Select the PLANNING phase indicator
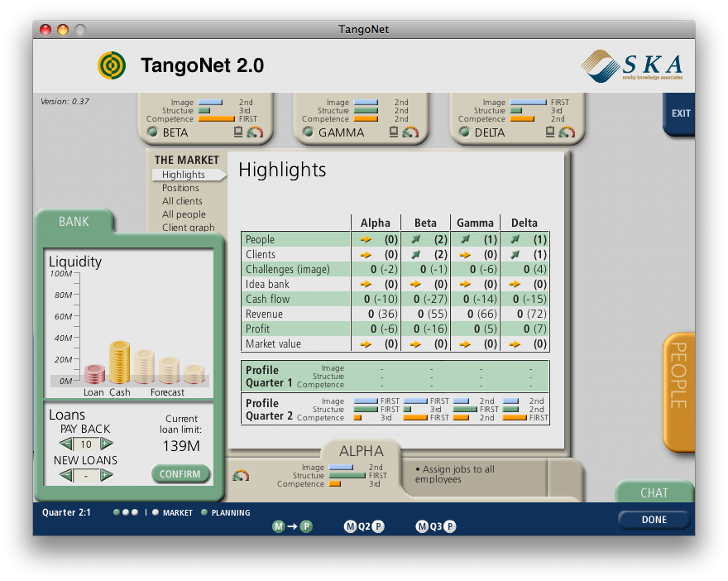Screen dimensions: 728x581 [204, 512]
